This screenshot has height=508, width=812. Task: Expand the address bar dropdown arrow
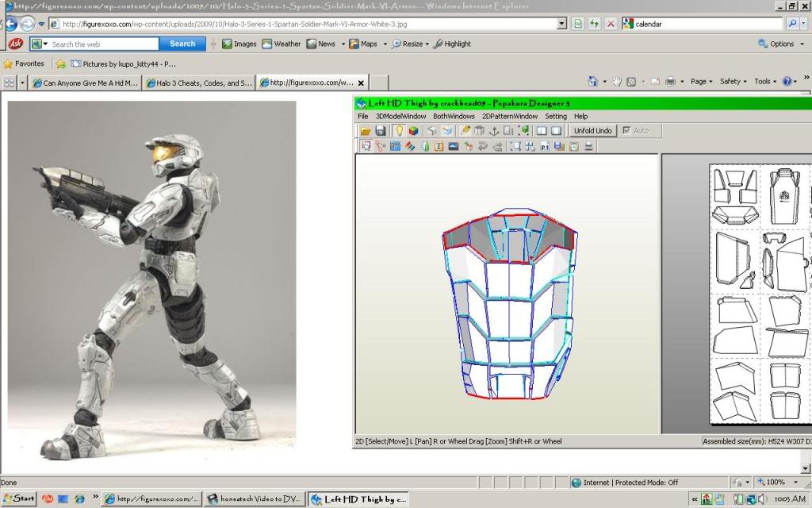point(562,24)
